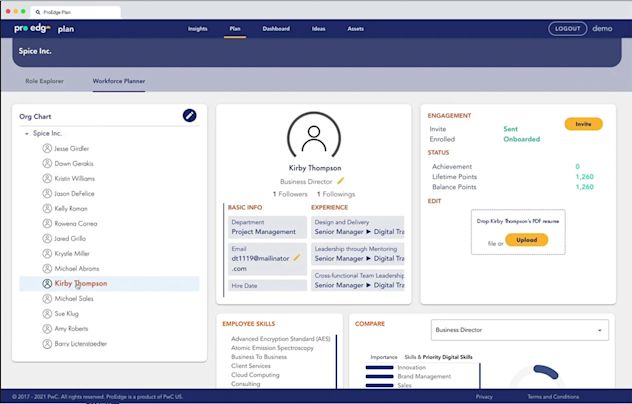Select Sue Klug in the org chart

(x=67, y=313)
